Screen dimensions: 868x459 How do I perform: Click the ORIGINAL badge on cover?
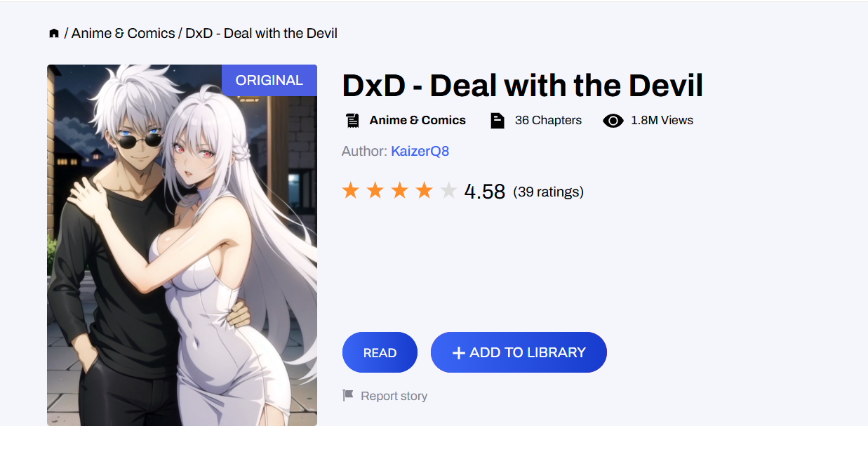[x=269, y=80]
